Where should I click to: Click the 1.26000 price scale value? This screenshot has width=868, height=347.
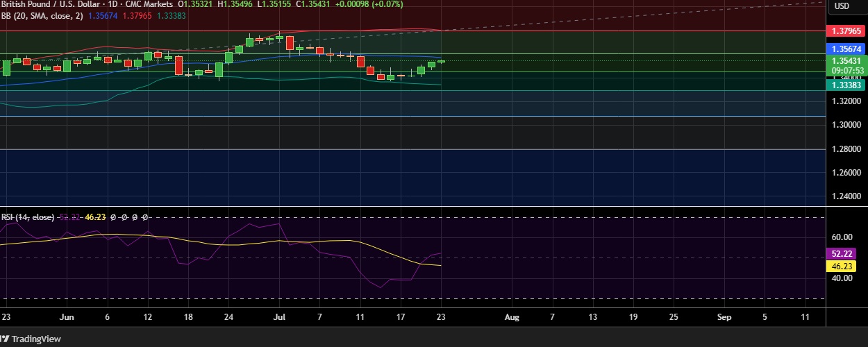(x=847, y=173)
